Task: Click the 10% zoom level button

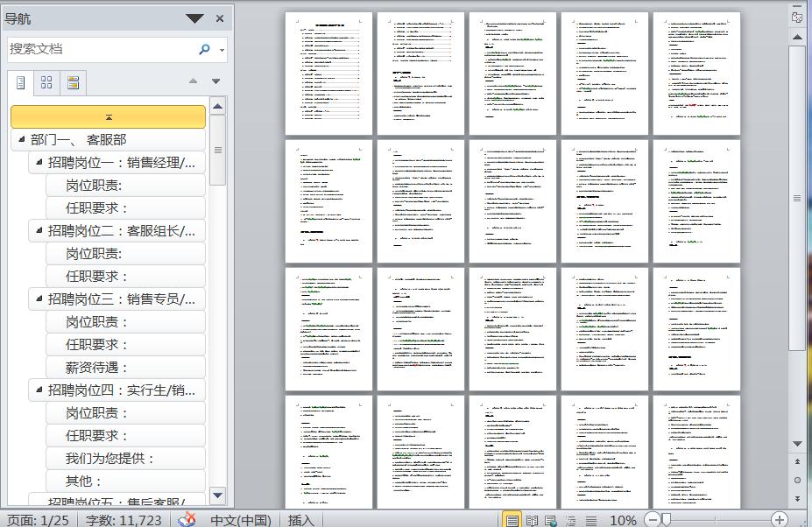Action: click(623, 520)
